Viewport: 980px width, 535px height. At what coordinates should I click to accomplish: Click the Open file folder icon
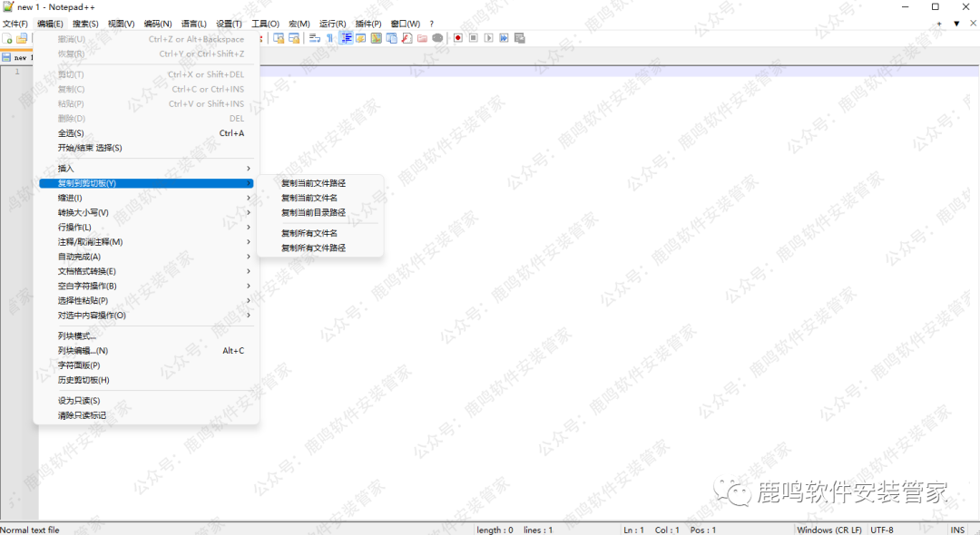click(22, 38)
